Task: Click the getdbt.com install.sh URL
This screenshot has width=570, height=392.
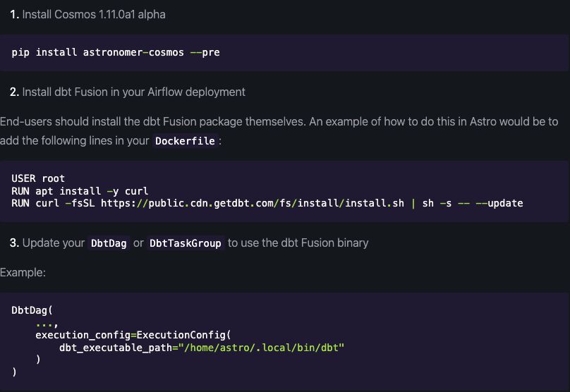Action: [x=253, y=203]
